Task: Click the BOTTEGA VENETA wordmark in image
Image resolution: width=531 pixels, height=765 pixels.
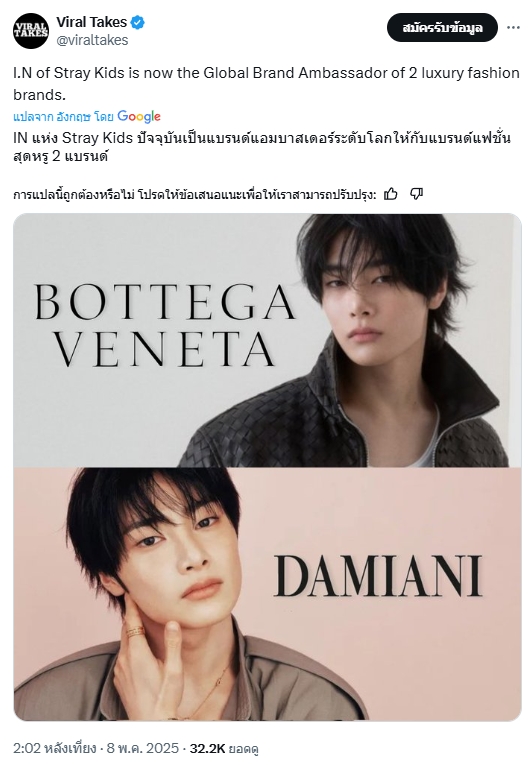Action: (x=165, y=326)
